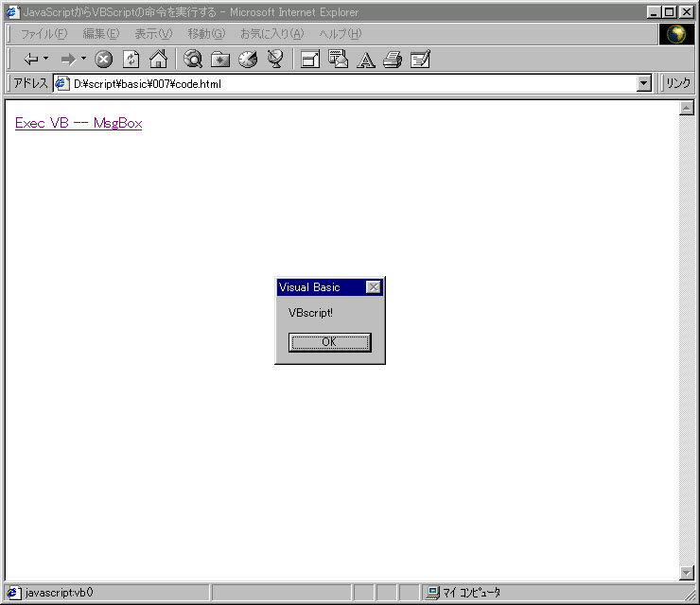
Task: Open the ファイル(F) menu
Action: pyautogui.click(x=44, y=34)
